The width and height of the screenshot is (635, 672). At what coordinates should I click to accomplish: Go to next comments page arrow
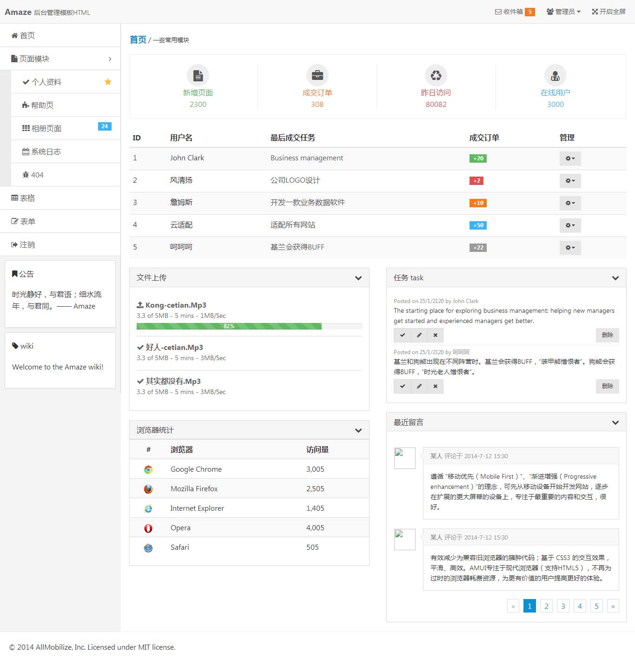coord(613,606)
